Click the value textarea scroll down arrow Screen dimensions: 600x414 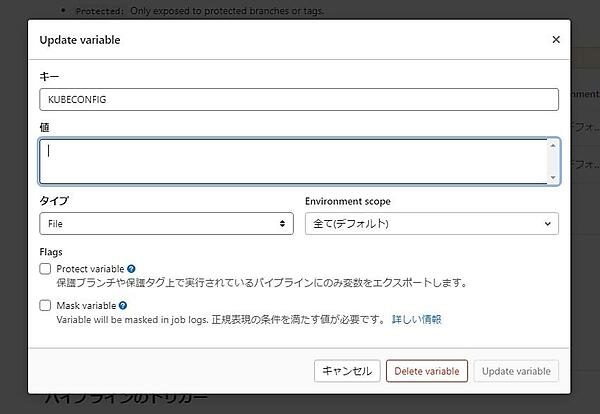tap(553, 177)
